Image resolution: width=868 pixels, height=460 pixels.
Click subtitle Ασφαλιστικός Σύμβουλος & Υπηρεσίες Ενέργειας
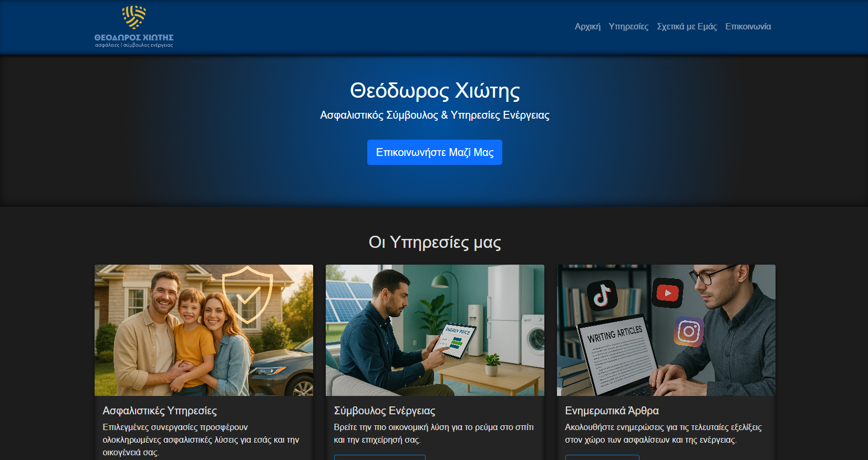pyautogui.click(x=435, y=115)
